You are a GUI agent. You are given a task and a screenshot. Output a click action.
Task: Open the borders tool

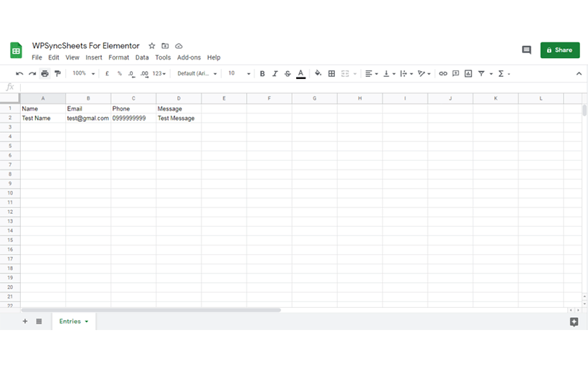(331, 74)
